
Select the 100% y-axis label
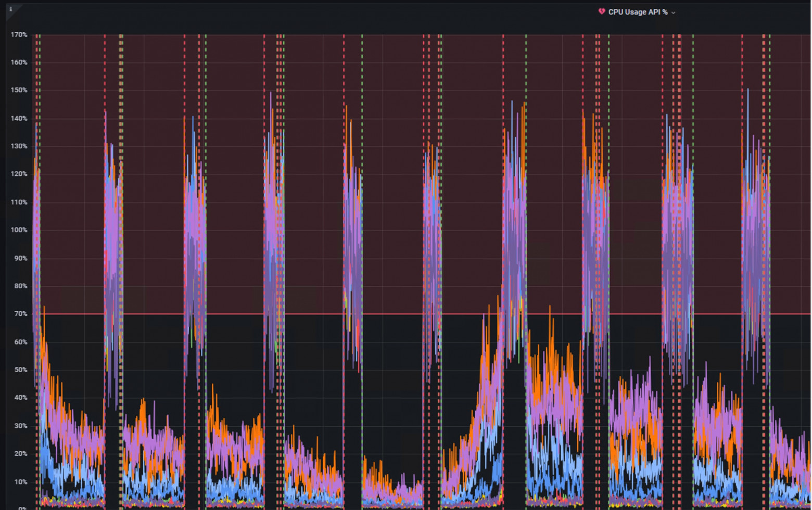click(x=19, y=230)
